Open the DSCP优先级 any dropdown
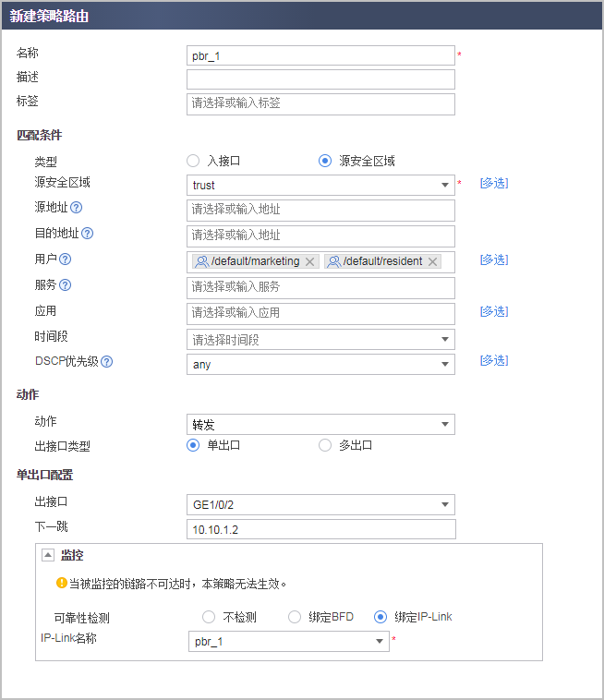The height and width of the screenshot is (700, 604). pyautogui.click(x=320, y=364)
